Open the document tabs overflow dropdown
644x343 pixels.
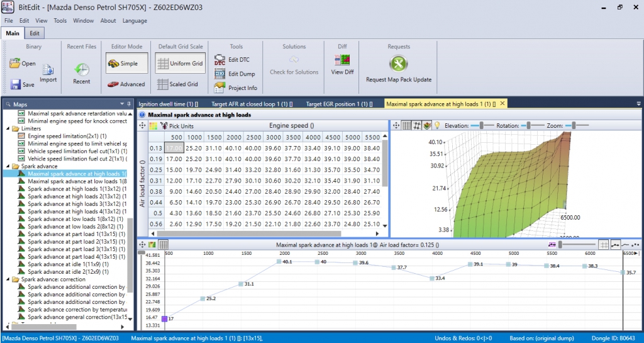pos(638,104)
